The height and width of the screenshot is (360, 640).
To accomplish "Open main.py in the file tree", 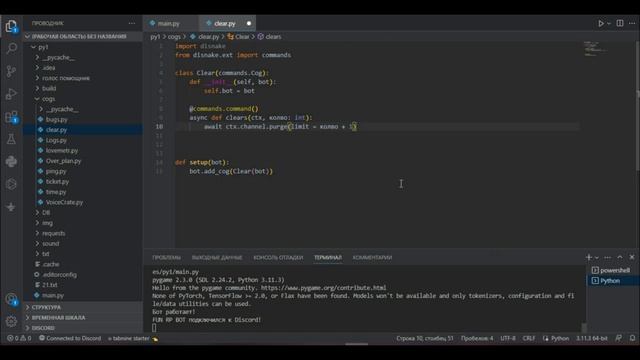I will click(x=82, y=296).
